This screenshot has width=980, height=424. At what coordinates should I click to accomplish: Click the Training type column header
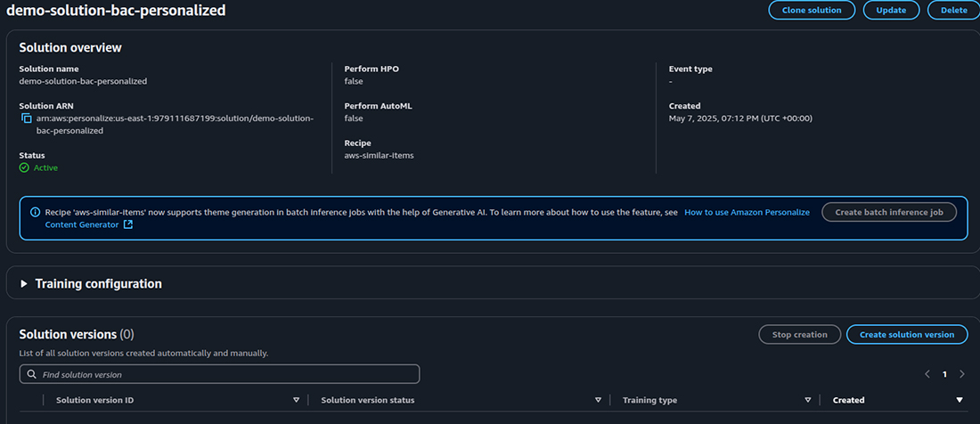pos(650,400)
